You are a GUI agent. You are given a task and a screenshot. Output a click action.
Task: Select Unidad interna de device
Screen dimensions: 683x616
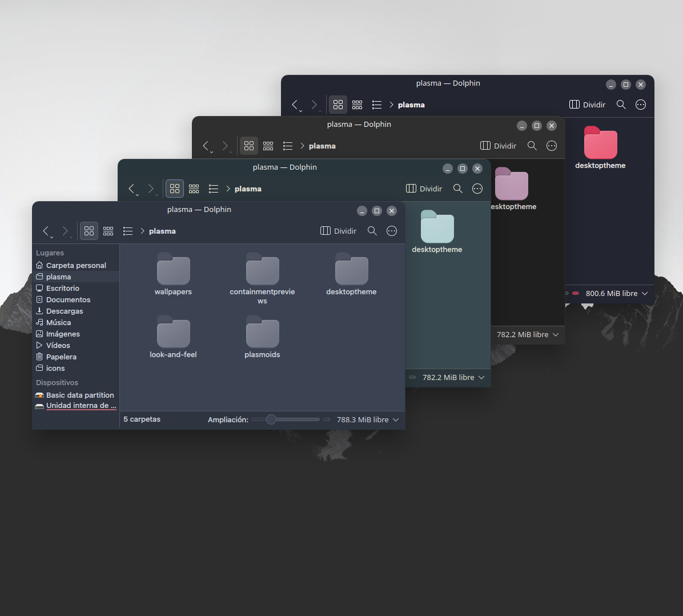click(76, 406)
